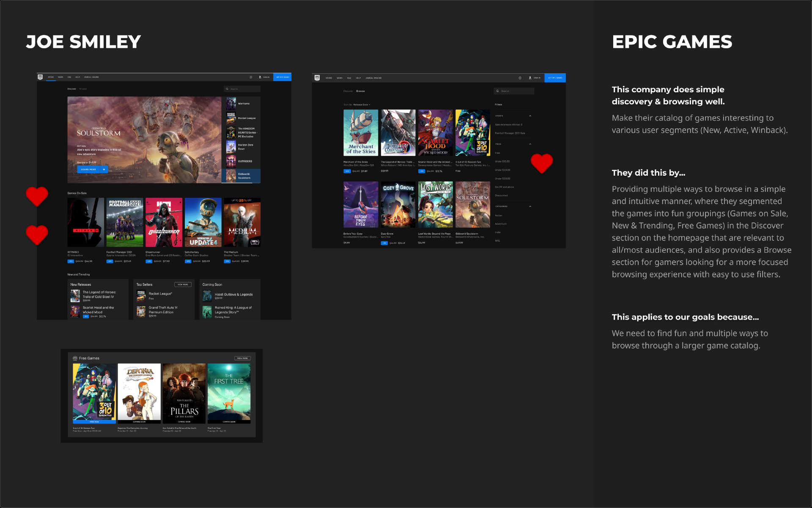Switch to Discover tab on the Browse page
This screenshot has height=508, width=812.
click(348, 91)
